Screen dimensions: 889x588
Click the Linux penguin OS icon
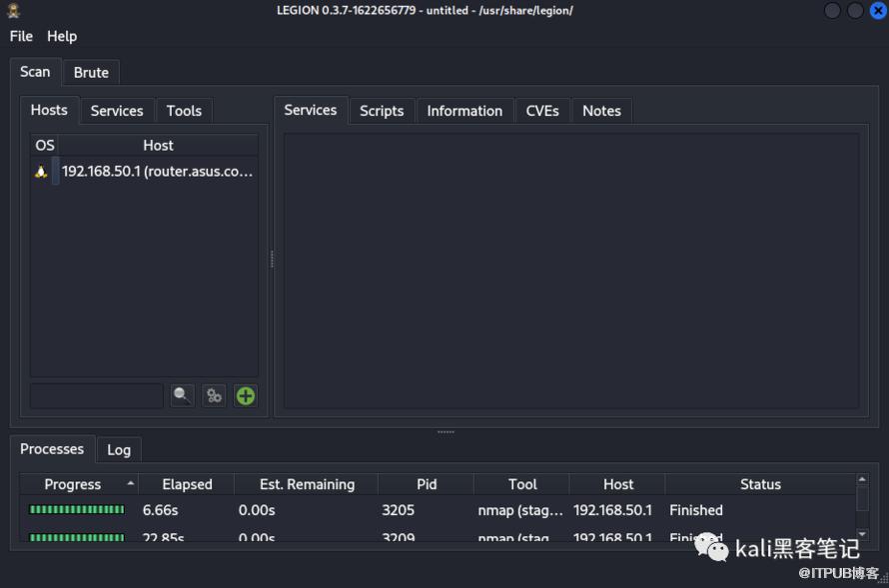coord(41,172)
